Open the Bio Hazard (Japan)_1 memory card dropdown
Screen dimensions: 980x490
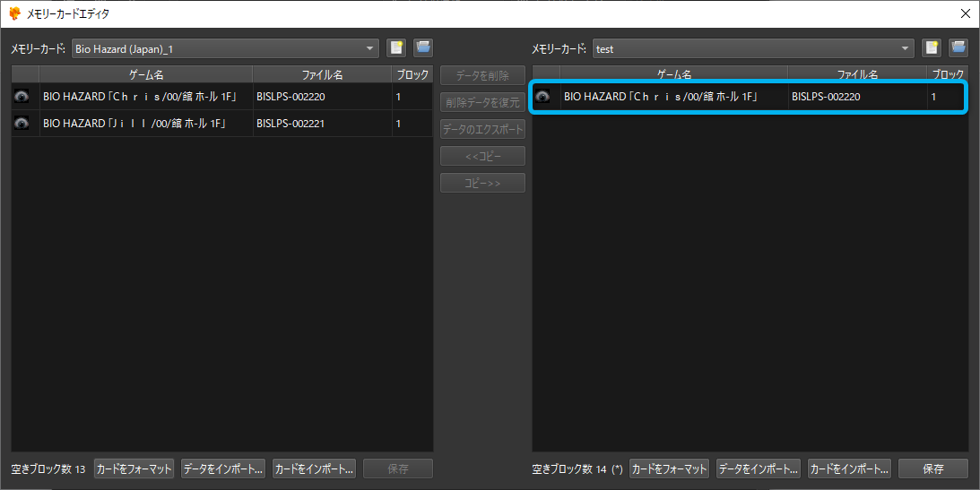(225, 48)
